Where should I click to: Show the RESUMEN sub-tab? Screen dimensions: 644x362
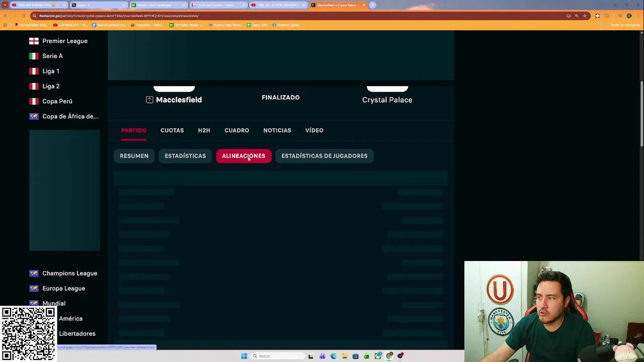[134, 156]
